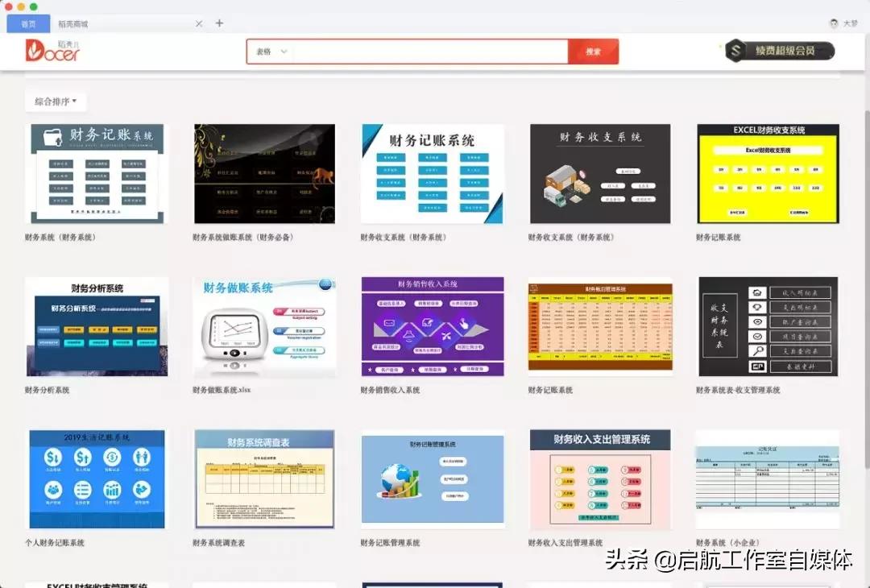The width and height of the screenshot is (870, 588).
Task: Switch to the 首页 tab
Action: pyautogui.click(x=27, y=23)
